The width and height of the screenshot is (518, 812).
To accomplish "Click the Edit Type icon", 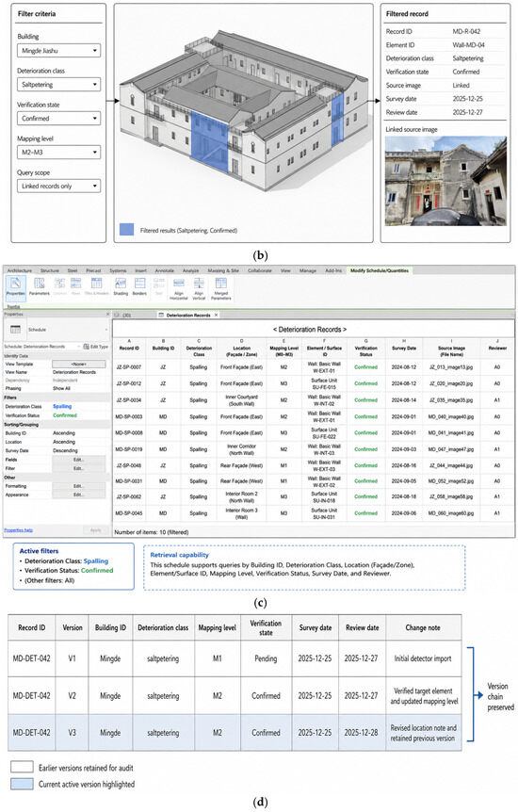I will [96, 346].
